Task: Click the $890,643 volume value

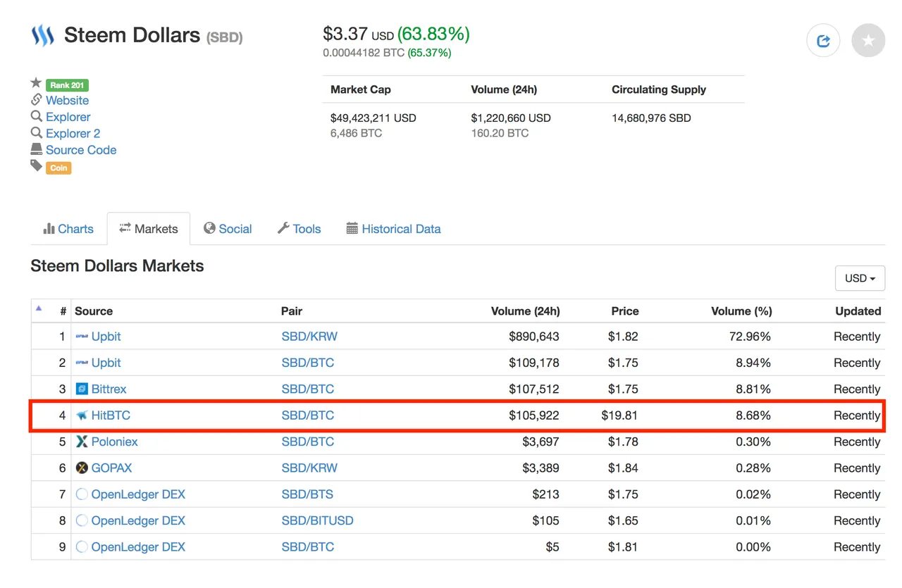Action: click(x=534, y=337)
